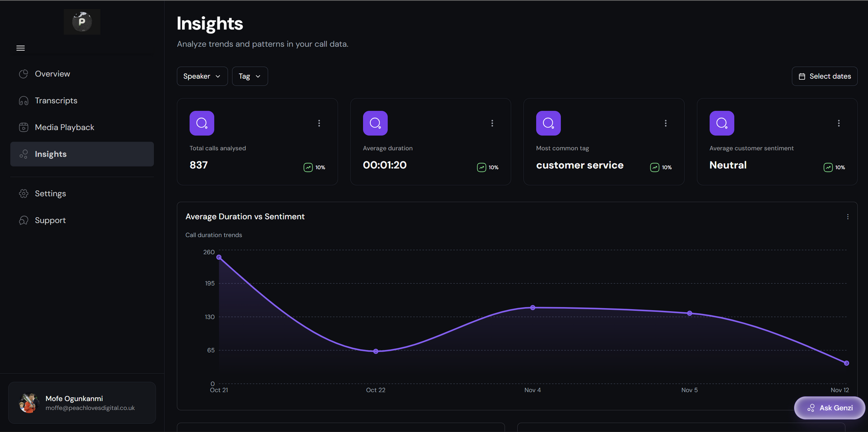Click the Support headset icon
868x432 pixels.
tap(24, 220)
